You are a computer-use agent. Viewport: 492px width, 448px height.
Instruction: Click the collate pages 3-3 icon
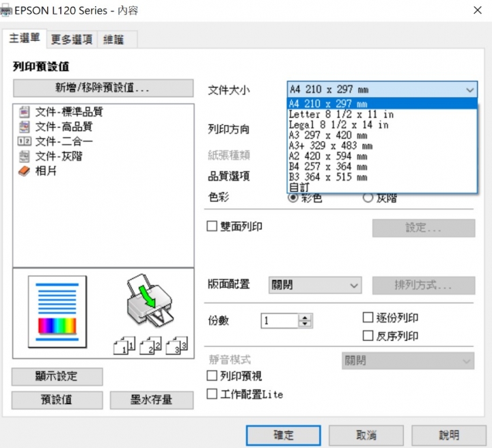[x=177, y=345]
